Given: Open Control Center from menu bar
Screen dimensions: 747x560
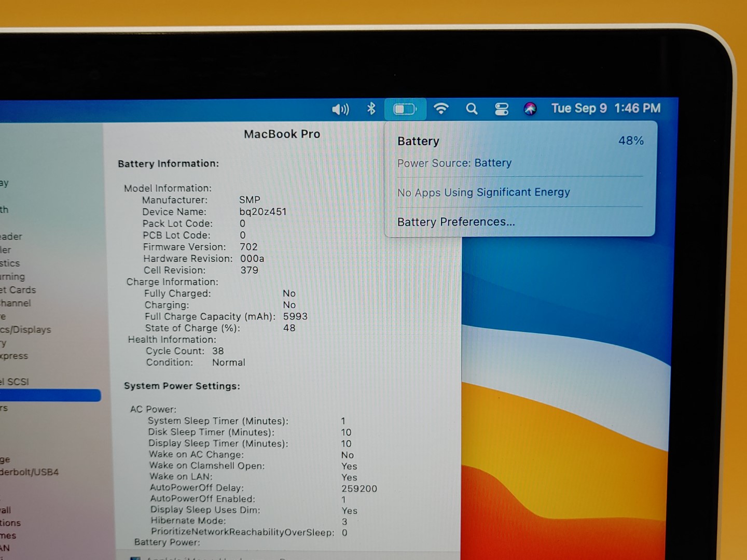Looking at the screenshot, I should coord(501,109).
